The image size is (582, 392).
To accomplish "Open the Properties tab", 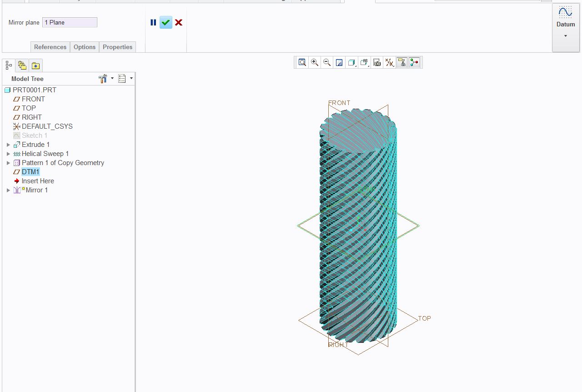I will [117, 47].
